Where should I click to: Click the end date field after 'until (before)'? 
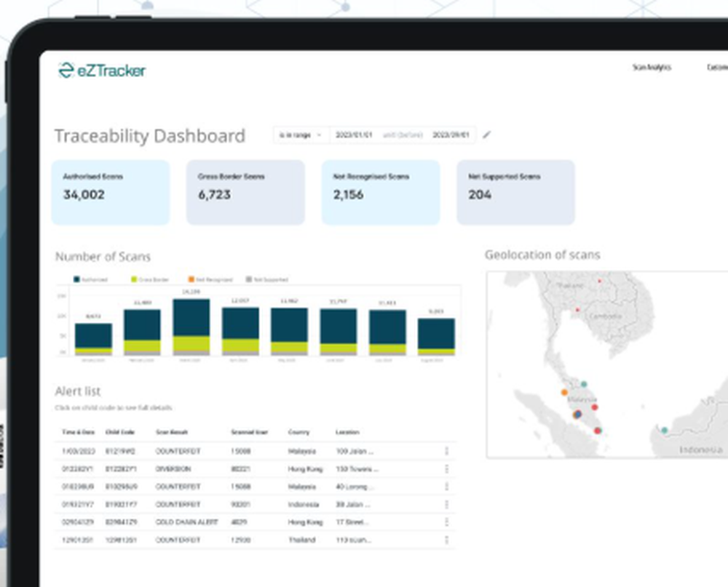coord(451,135)
